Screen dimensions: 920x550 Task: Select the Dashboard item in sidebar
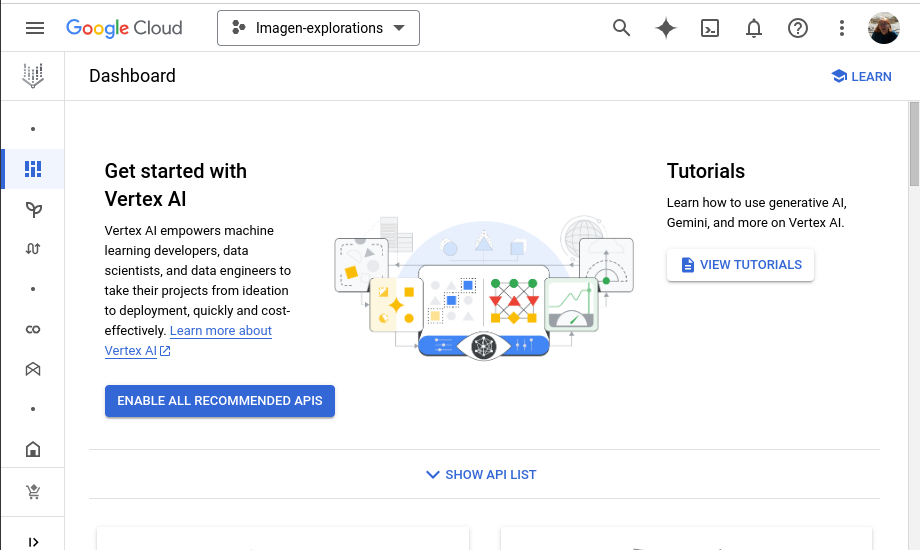(33, 169)
